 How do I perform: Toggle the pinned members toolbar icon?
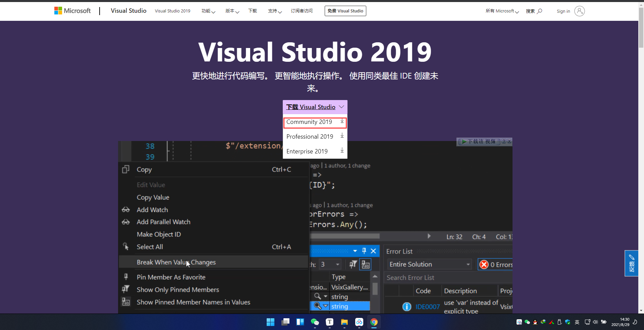click(353, 265)
